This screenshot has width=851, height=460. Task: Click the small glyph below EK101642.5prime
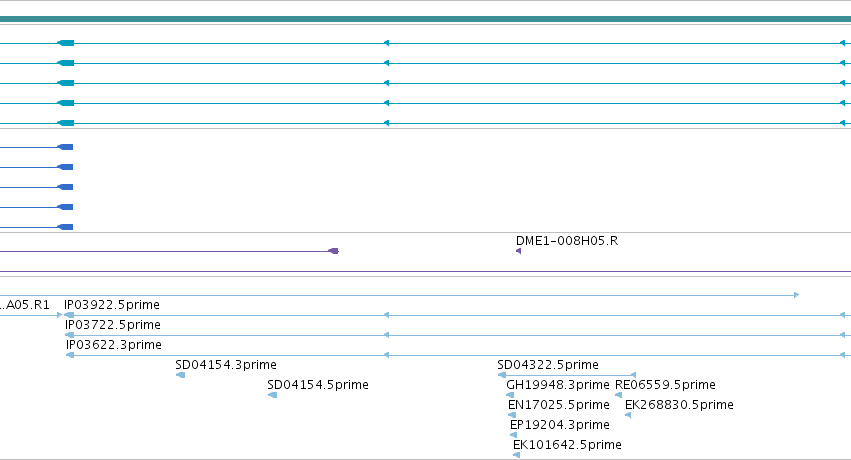517,455
